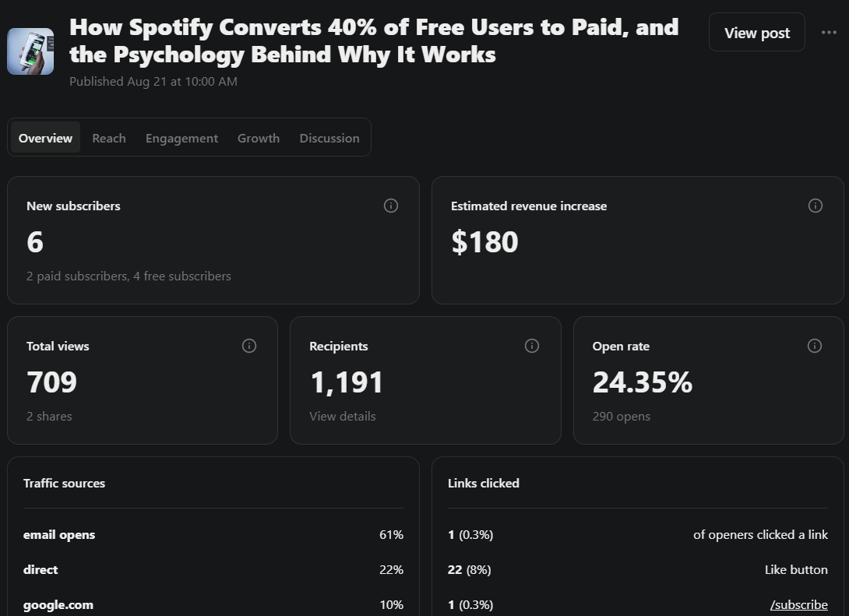Click '2 paid subscribers, 4 free subscribers'
The height and width of the screenshot is (616, 849).
pyautogui.click(x=129, y=276)
